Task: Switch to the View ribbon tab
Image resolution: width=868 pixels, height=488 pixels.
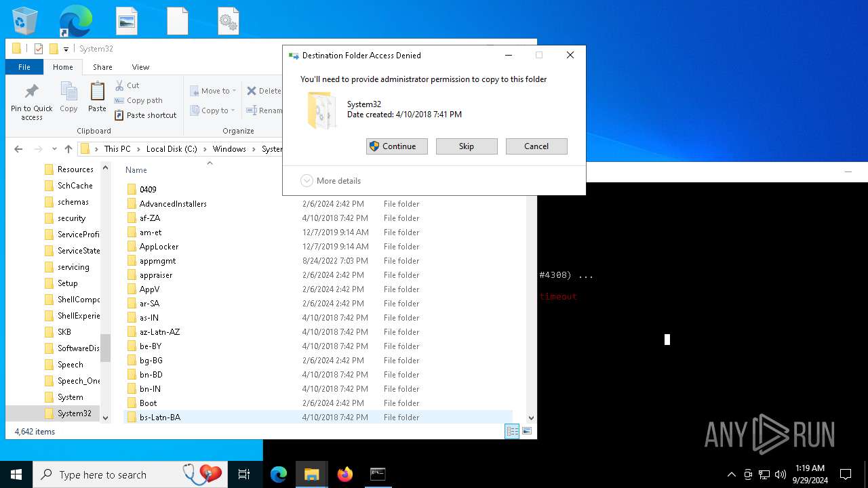Action: point(140,67)
